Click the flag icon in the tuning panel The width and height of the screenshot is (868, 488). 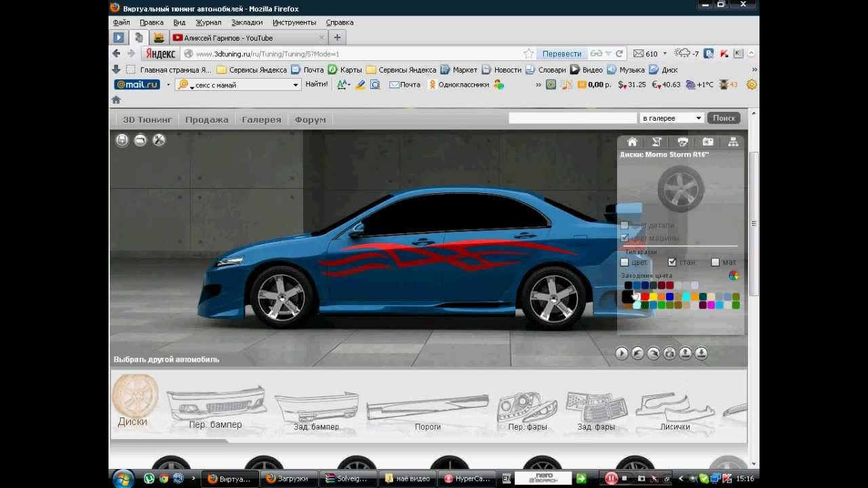(656, 142)
